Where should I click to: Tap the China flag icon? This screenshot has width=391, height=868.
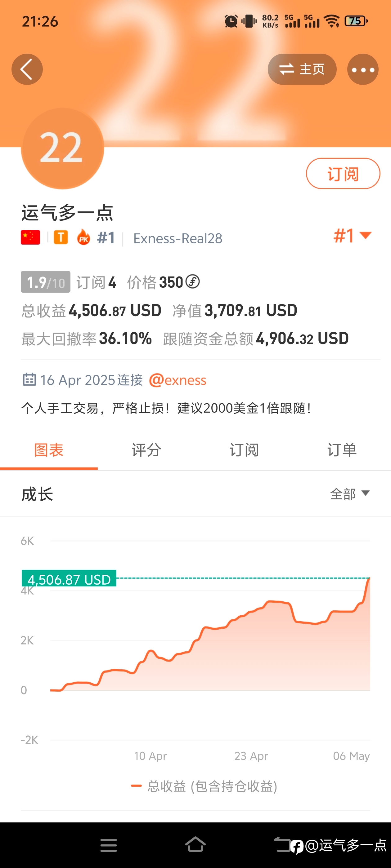click(30, 237)
